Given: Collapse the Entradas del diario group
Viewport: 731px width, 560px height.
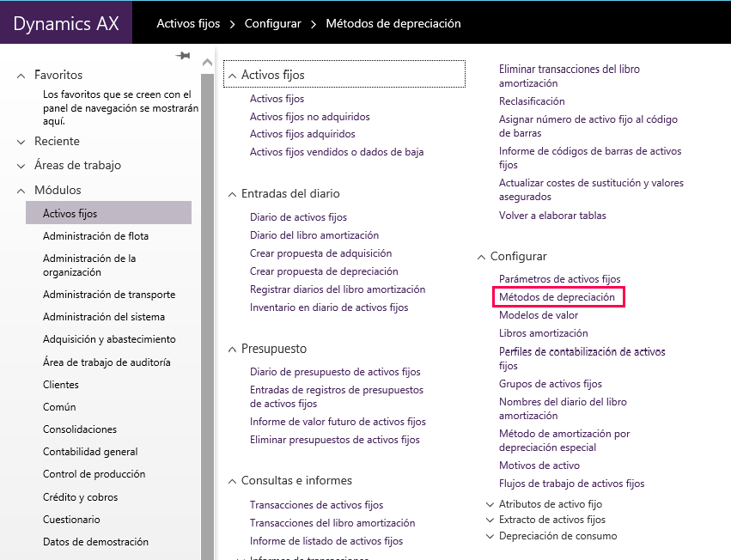Looking at the screenshot, I should pyautogui.click(x=232, y=194).
